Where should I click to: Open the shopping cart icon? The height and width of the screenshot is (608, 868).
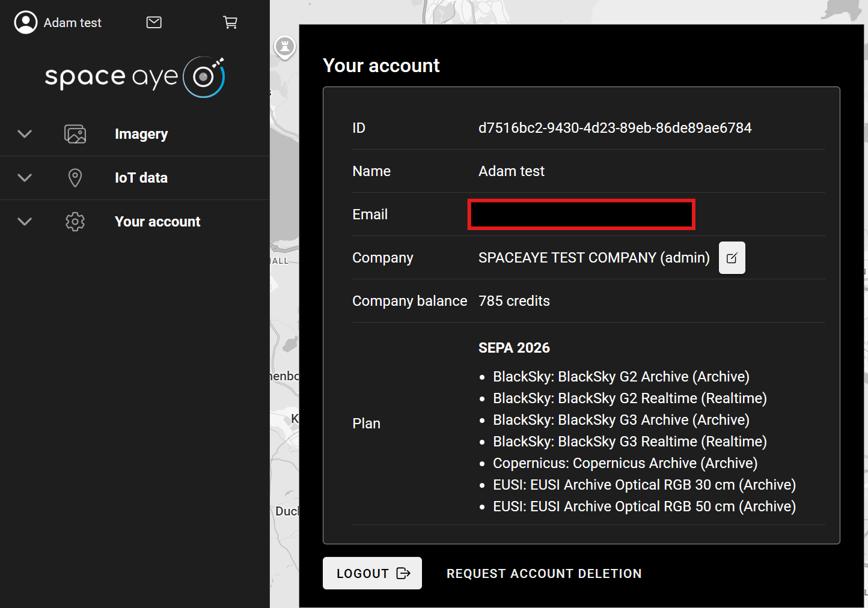coord(230,22)
